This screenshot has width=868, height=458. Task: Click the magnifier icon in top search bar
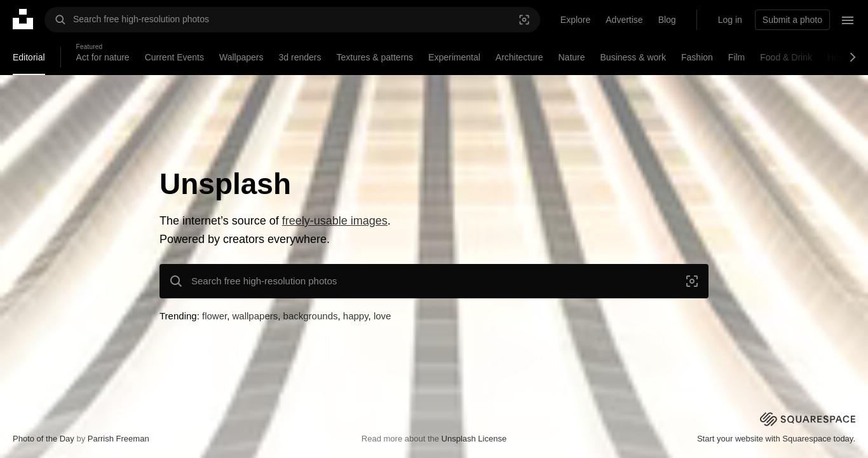coord(60,20)
